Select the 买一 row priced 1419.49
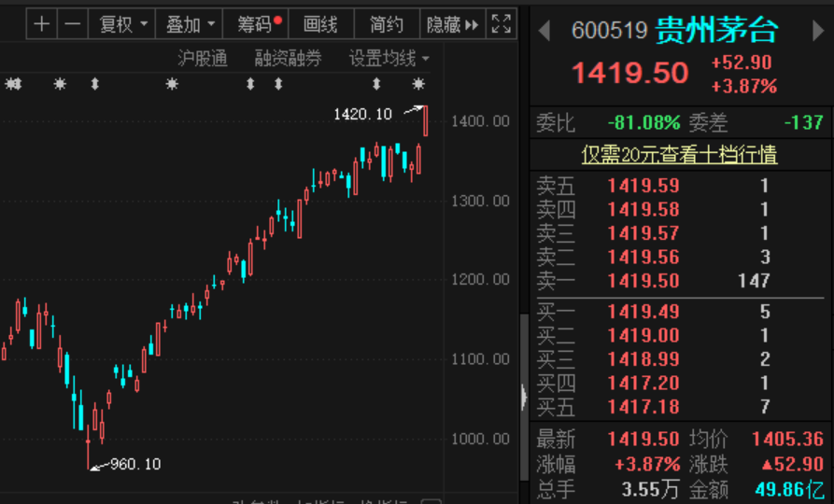Image resolution: width=834 pixels, height=504 pixels. 680,312
